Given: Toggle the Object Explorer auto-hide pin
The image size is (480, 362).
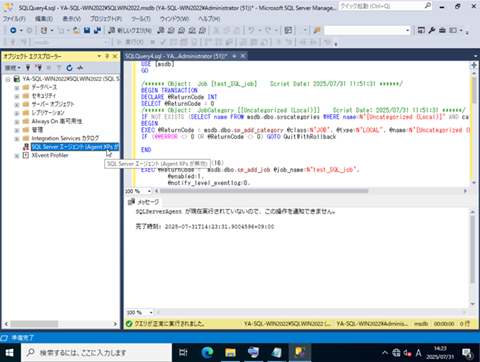Looking at the screenshot, I should [x=107, y=56].
